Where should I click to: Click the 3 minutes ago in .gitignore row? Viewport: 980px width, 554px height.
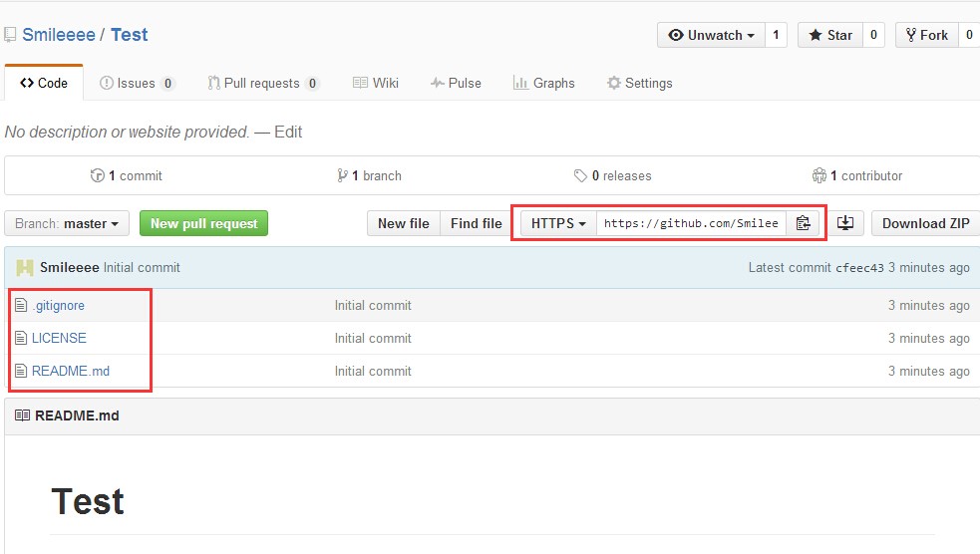pyautogui.click(x=929, y=306)
